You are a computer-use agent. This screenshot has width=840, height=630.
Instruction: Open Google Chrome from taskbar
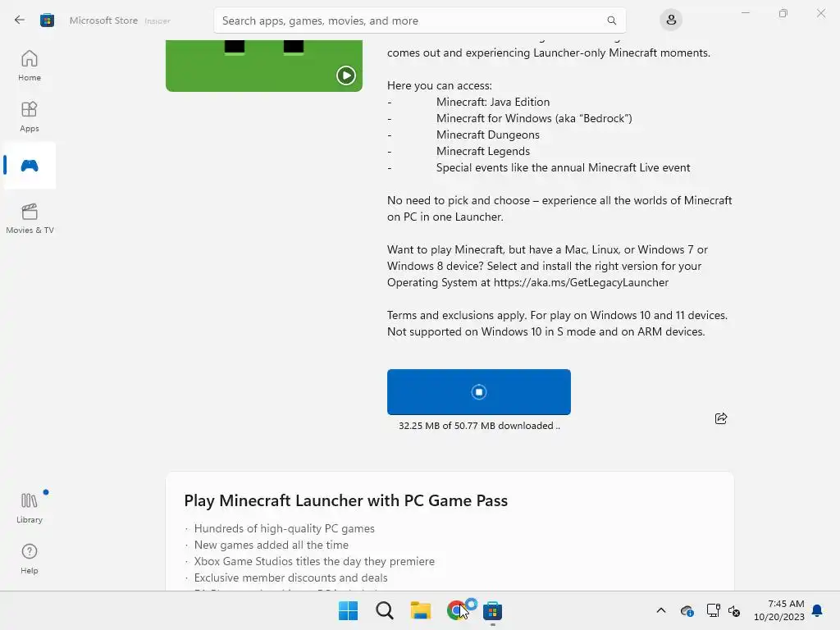click(x=456, y=610)
